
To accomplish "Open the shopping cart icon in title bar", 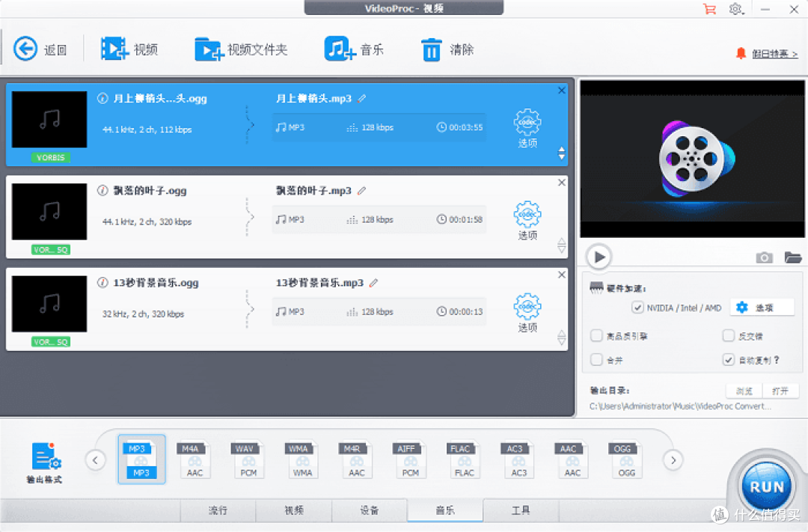I will pos(709,9).
